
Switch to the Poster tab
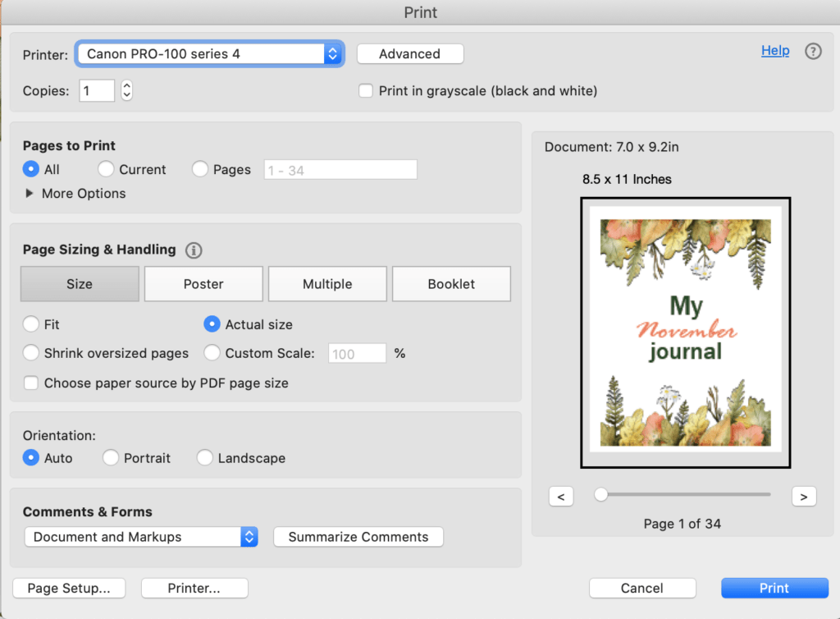(203, 284)
